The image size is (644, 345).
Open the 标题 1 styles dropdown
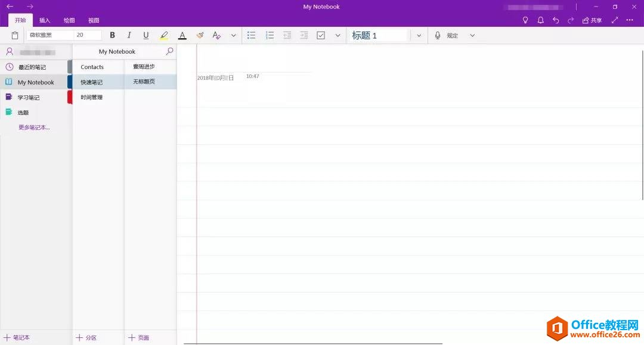click(420, 35)
